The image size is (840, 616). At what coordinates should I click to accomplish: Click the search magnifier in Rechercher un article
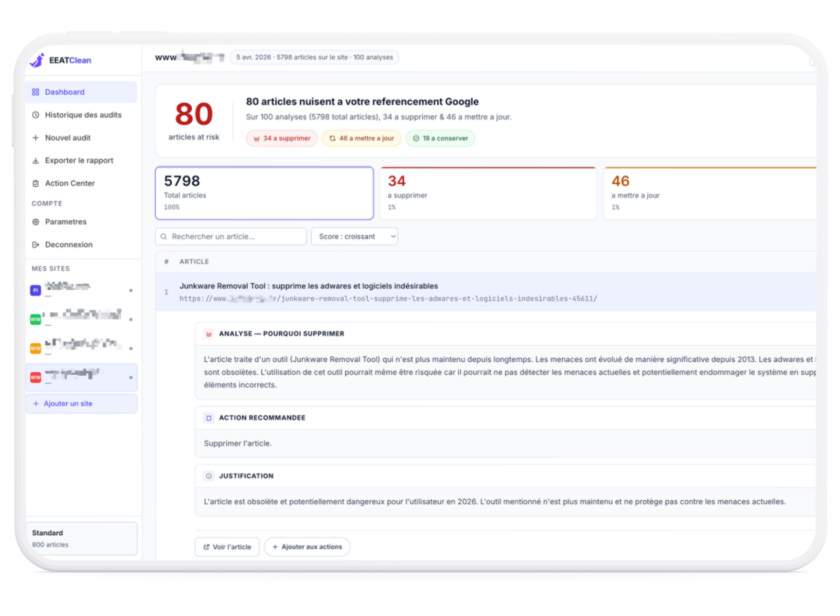point(164,237)
